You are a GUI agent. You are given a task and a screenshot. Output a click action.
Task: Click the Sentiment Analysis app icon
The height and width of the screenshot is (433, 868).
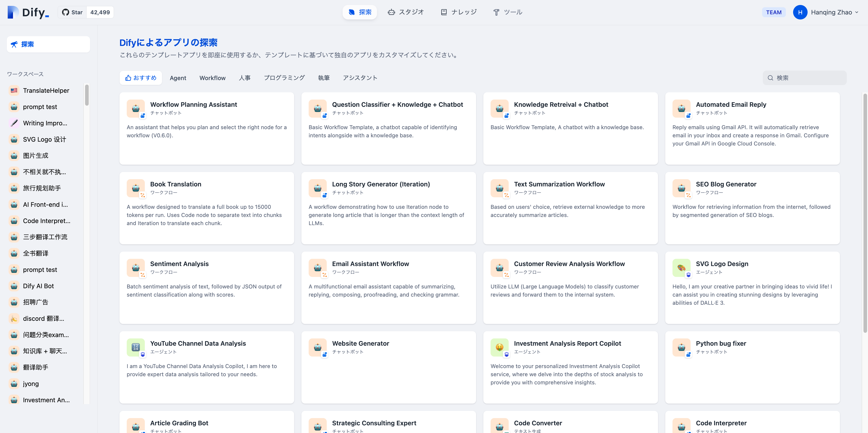[x=136, y=268]
